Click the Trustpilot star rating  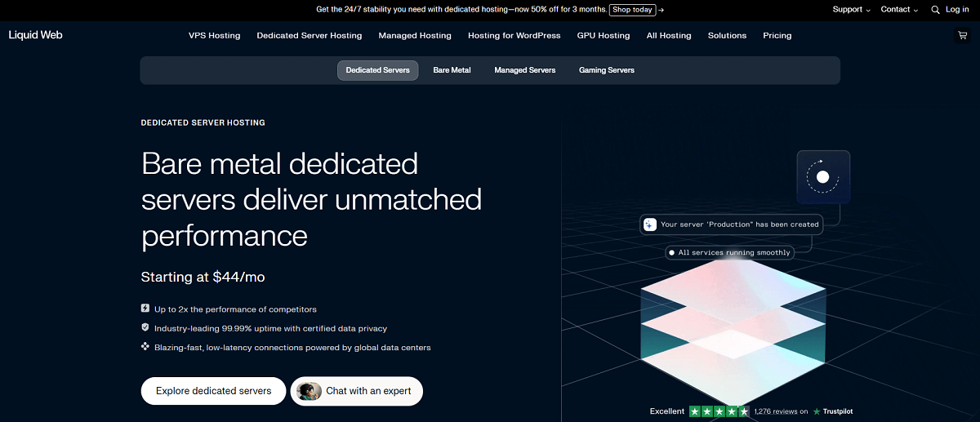click(719, 411)
